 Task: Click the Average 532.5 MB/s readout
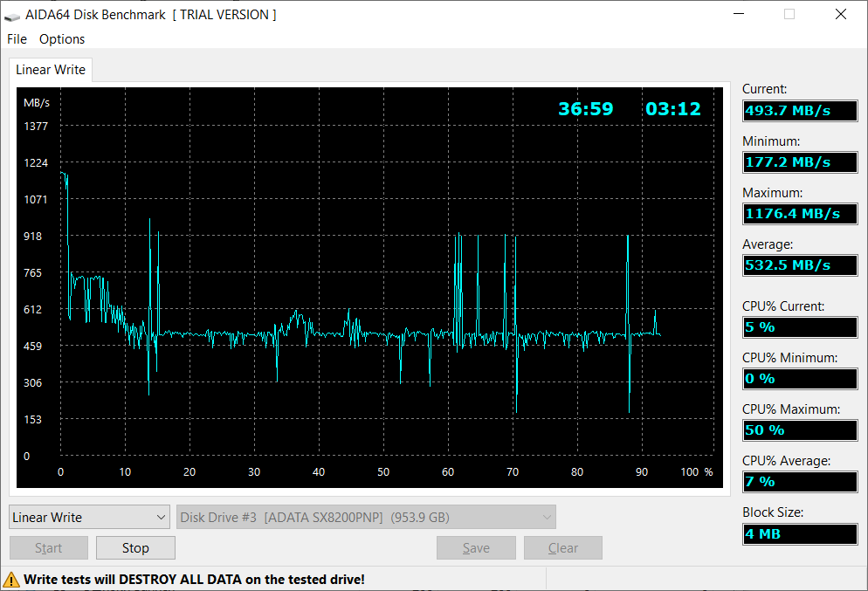(x=800, y=265)
